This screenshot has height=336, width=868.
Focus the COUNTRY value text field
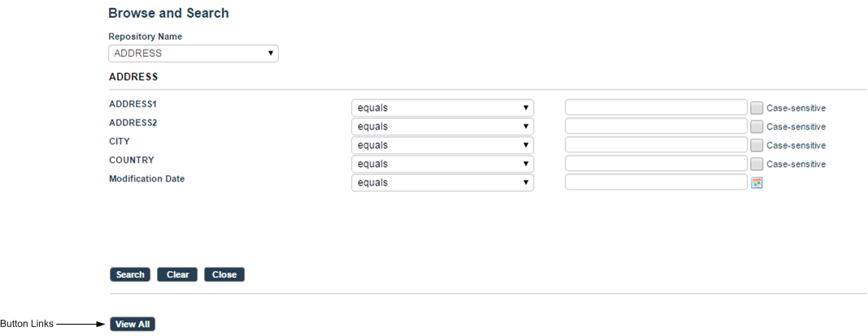point(656,164)
